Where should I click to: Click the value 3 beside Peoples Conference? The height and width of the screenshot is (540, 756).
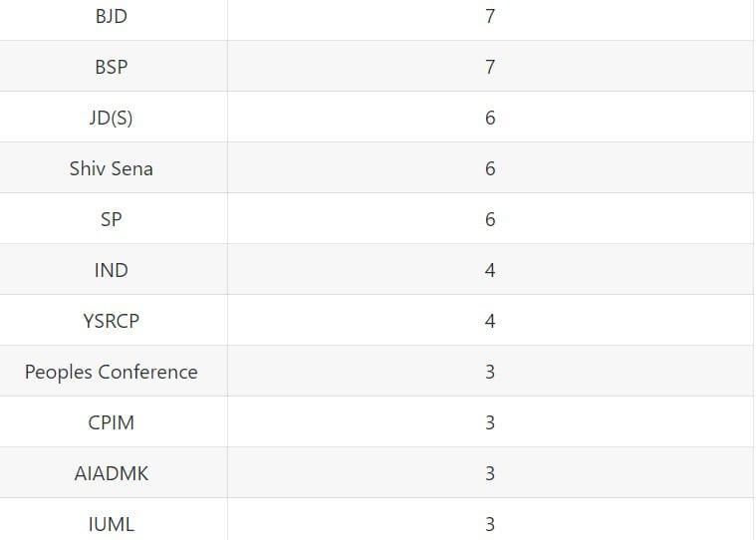490,372
